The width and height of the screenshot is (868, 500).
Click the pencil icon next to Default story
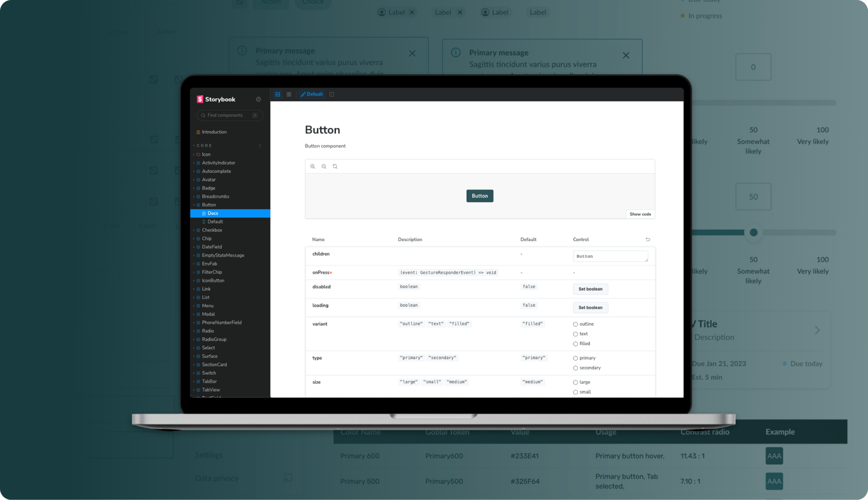(303, 94)
